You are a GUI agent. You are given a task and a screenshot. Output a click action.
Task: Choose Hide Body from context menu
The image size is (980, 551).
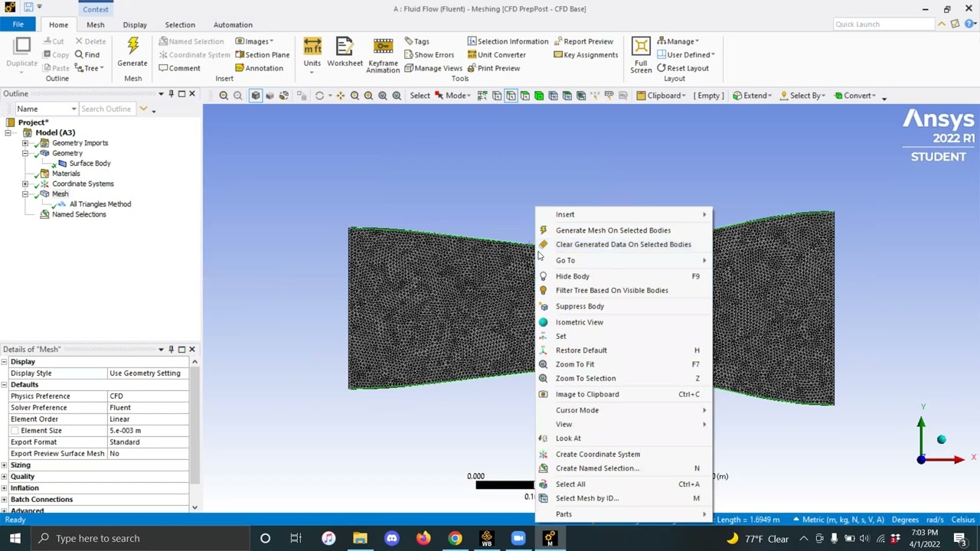tap(623, 276)
